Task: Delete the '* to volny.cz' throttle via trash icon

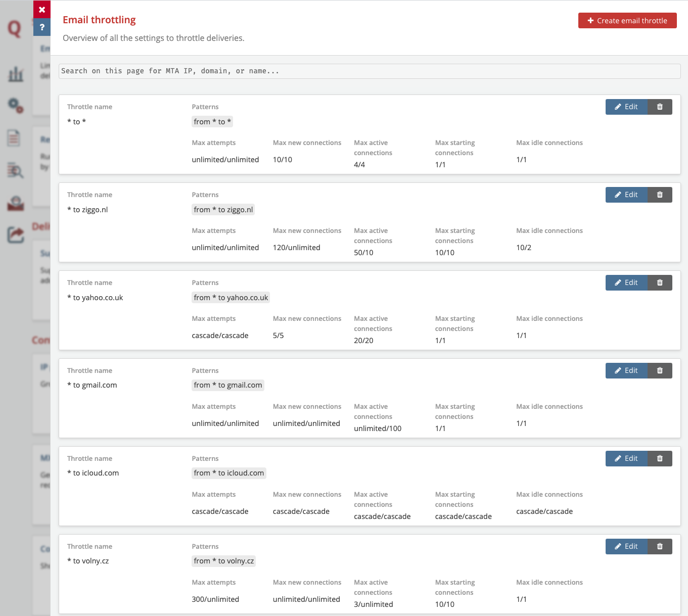Action: pos(660,546)
